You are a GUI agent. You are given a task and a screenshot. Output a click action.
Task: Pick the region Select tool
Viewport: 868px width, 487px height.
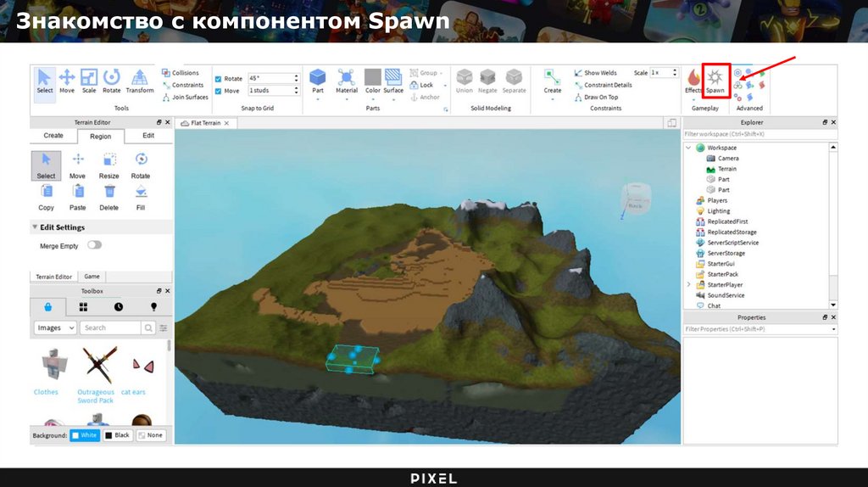pos(46,165)
